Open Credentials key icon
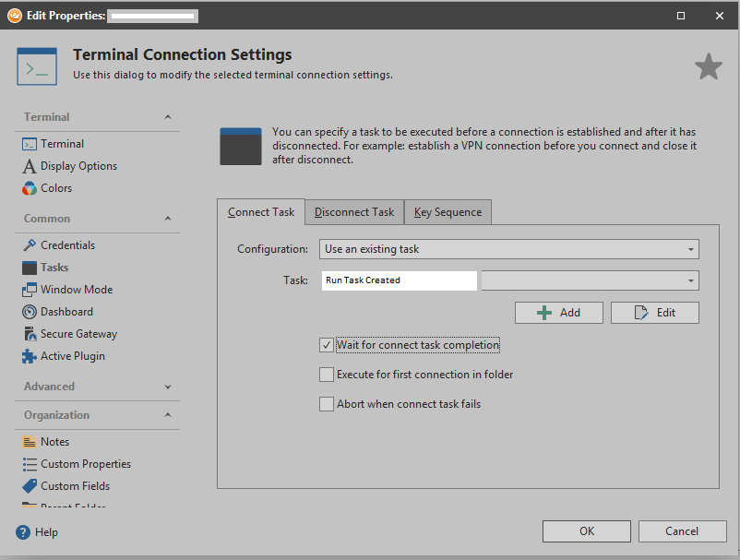Image resolution: width=740 pixels, height=560 pixels. 30,245
